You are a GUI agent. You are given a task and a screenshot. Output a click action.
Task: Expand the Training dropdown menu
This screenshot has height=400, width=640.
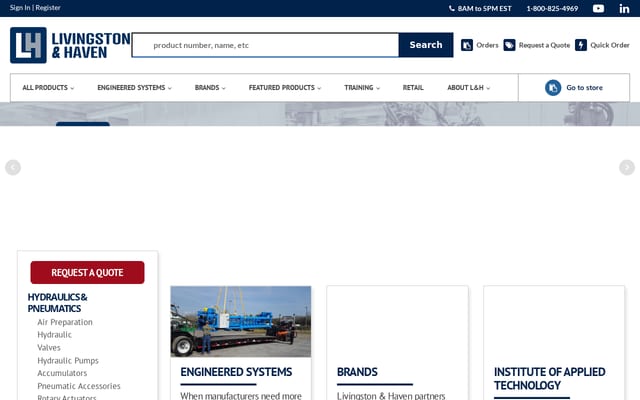click(x=362, y=88)
